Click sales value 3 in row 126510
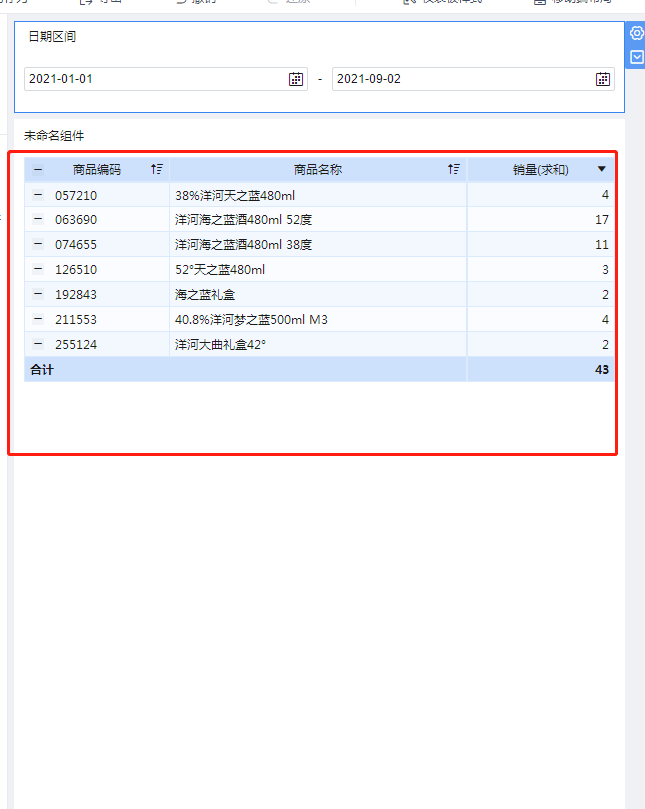645x809 pixels. point(605,269)
